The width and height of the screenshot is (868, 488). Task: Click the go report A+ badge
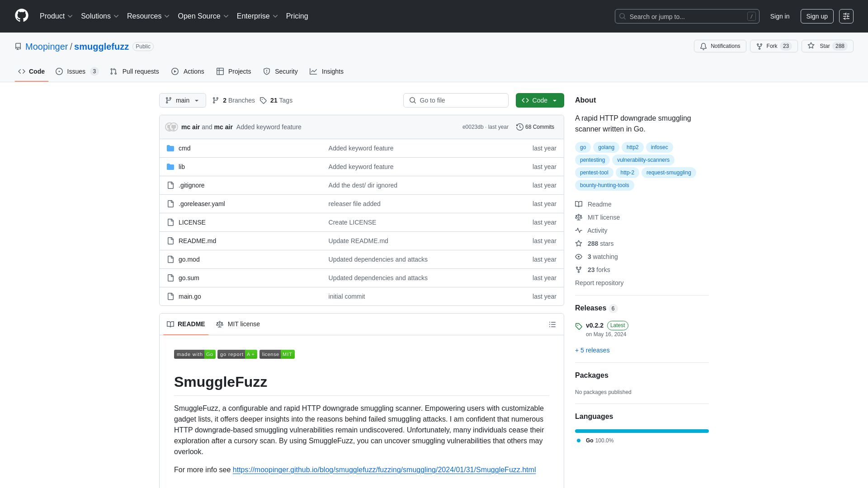click(x=237, y=354)
